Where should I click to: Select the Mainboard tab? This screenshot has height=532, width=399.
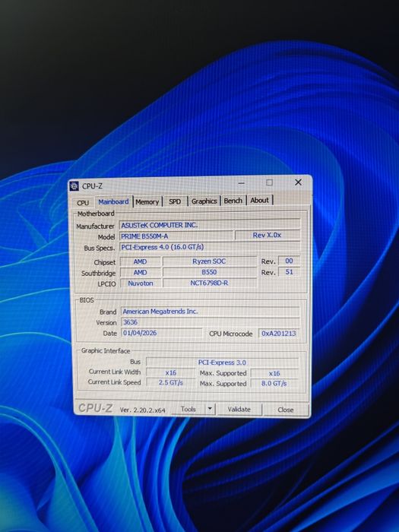point(113,201)
